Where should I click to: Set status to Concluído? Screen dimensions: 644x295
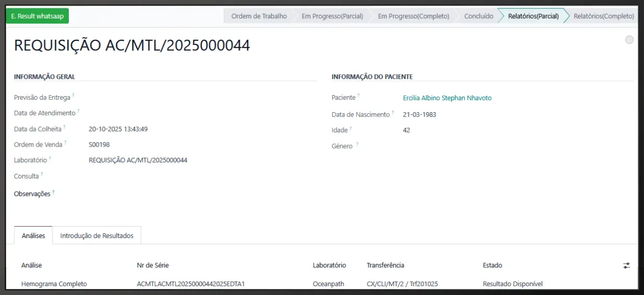click(x=478, y=16)
